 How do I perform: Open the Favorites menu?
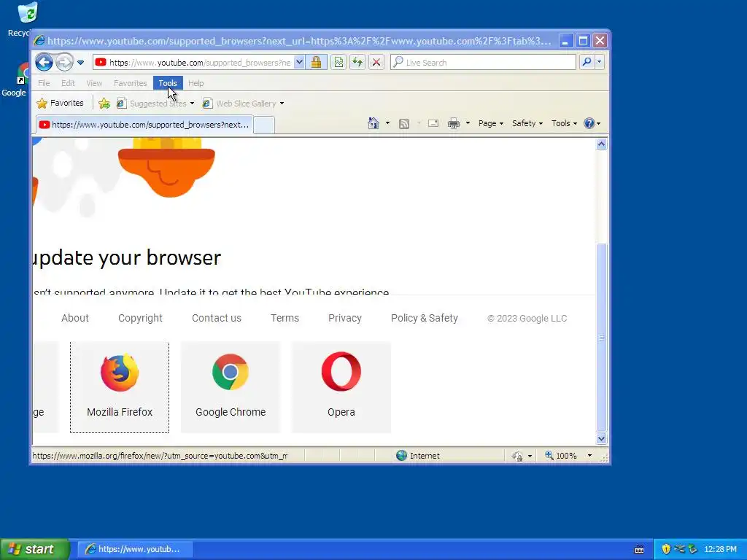[x=130, y=83]
